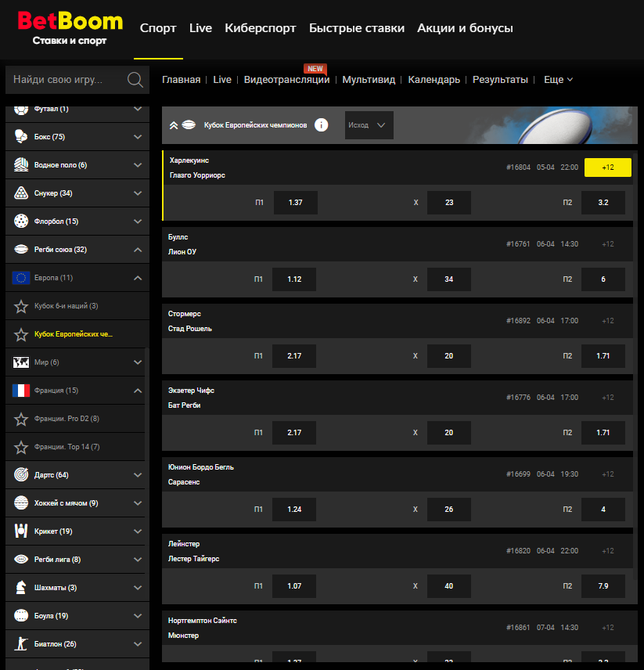Star the Франции. Pro D2 league

click(21, 419)
